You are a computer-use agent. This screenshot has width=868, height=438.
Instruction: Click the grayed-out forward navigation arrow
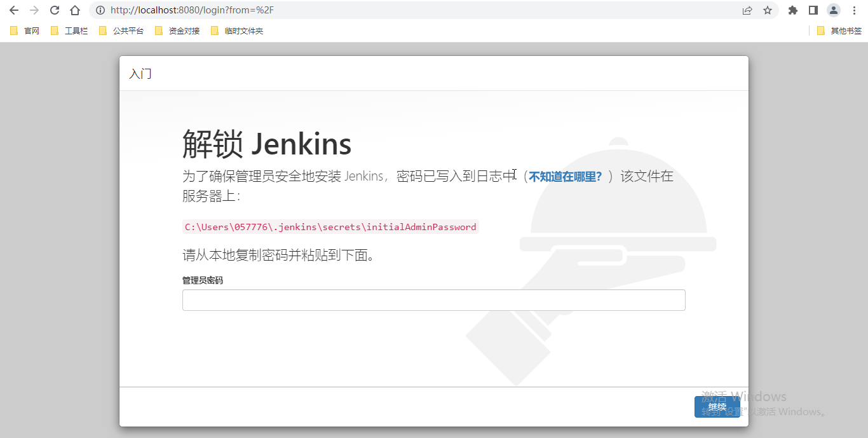(36, 10)
